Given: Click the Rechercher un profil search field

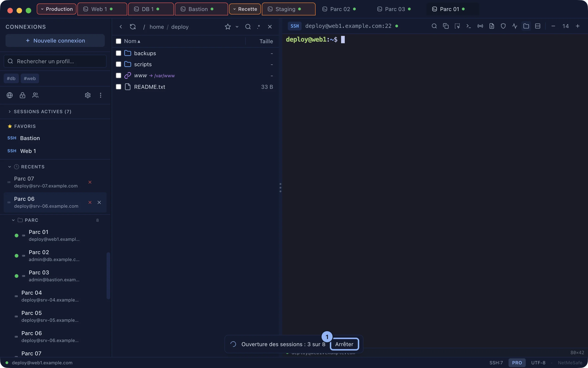Looking at the screenshot, I should (x=55, y=61).
